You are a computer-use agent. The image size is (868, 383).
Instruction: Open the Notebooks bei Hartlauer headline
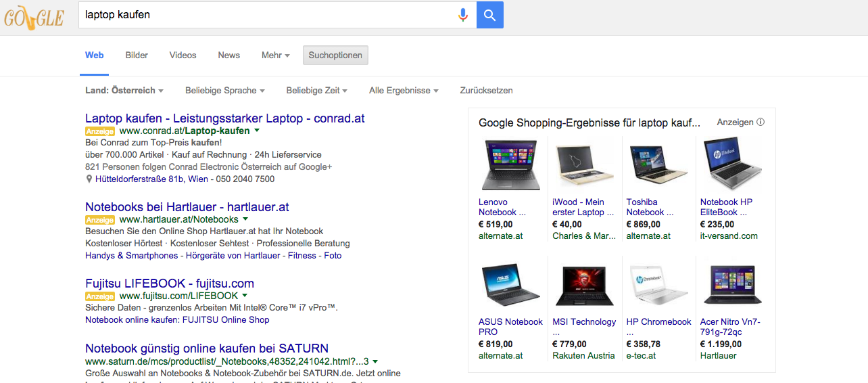[x=187, y=207]
